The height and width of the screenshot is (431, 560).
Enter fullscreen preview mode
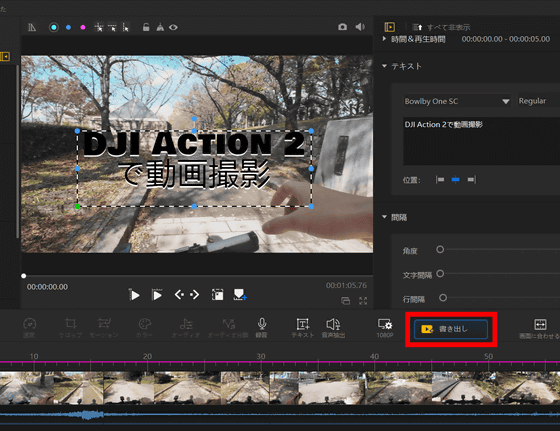click(x=363, y=301)
